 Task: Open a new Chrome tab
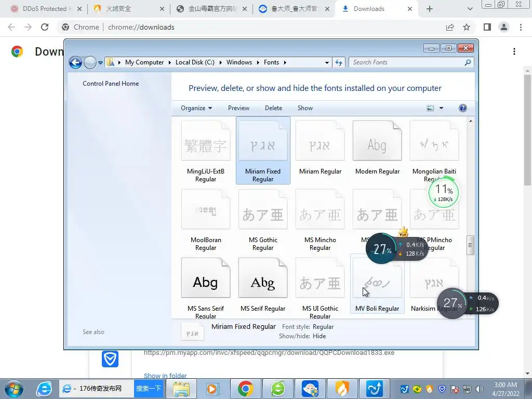(x=430, y=9)
